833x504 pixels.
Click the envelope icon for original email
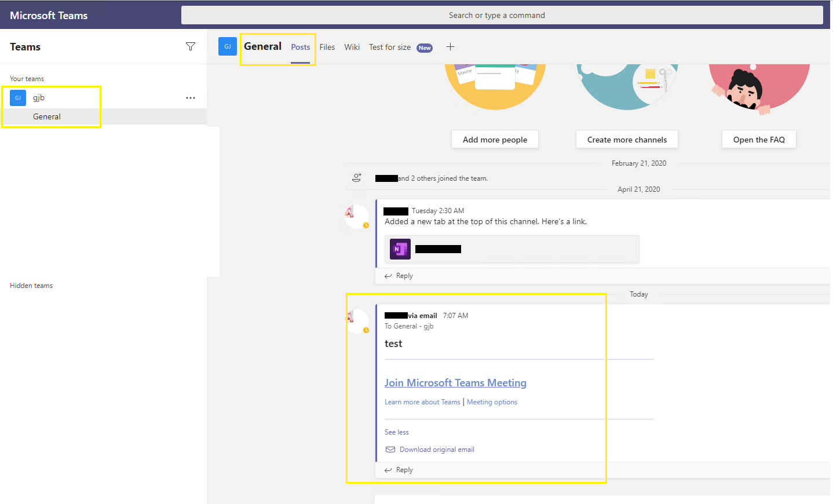(x=390, y=450)
